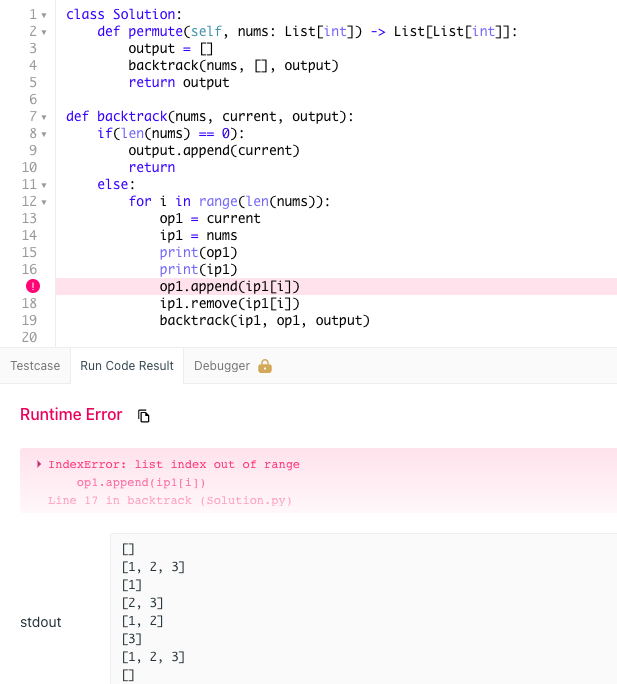Select the Run Code Result tab
The image size is (617, 684).
[127, 366]
